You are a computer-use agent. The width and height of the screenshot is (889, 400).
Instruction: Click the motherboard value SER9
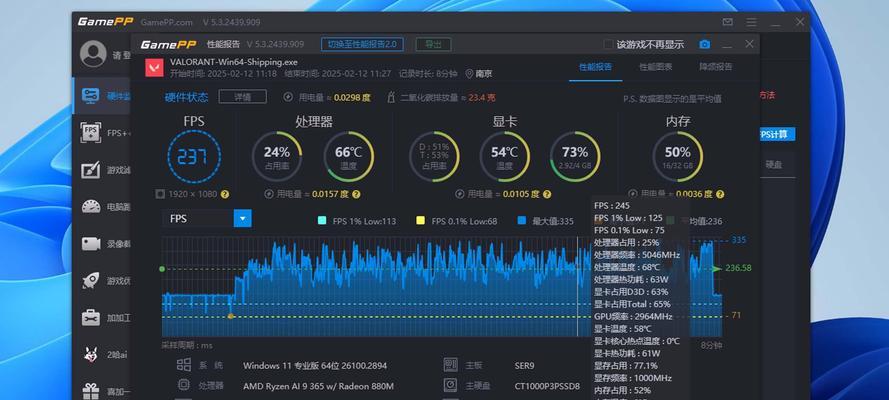tap(524, 365)
